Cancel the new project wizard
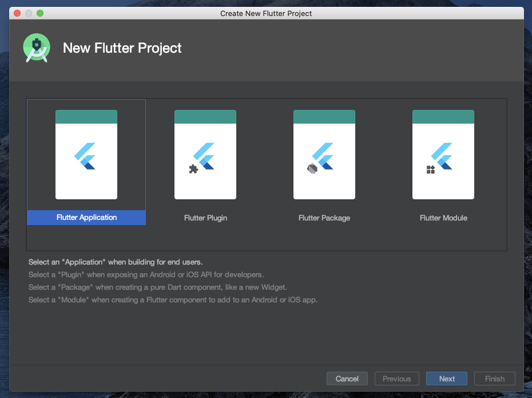Viewport: 532px width, 398px height. [347, 379]
